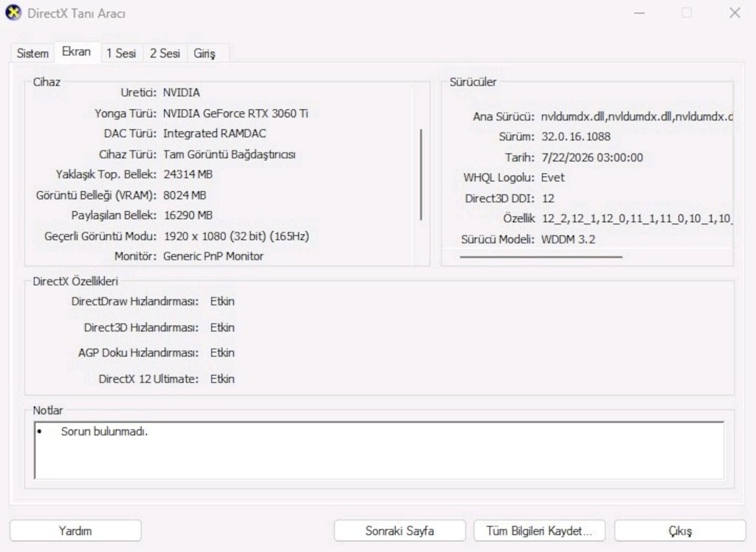Close the DirectX Tanı Aracı window
The width and height of the screenshot is (756, 552).
coord(735,13)
